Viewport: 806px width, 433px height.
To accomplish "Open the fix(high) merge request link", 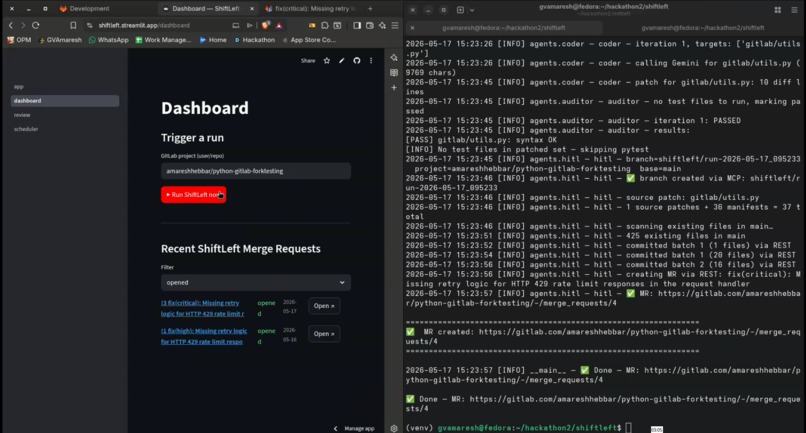I will (204, 336).
